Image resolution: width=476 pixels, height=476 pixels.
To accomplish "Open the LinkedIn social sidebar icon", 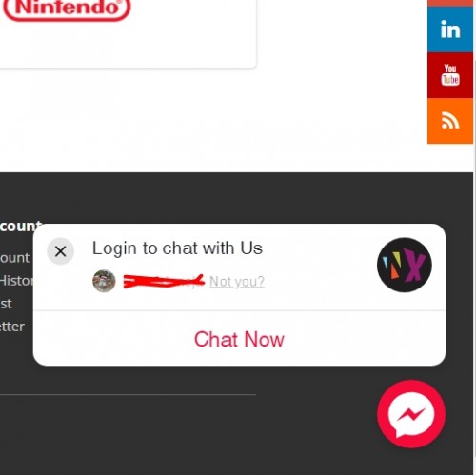I will [x=450, y=30].
